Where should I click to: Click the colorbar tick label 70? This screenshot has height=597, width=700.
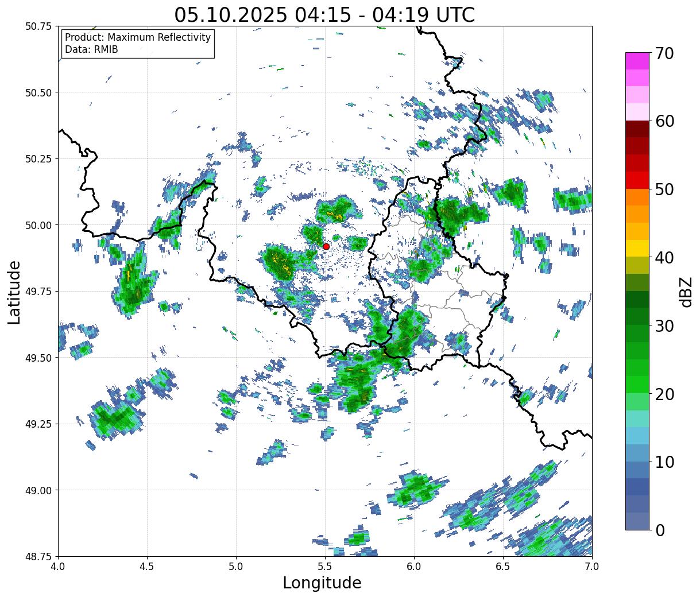point(664,53)
